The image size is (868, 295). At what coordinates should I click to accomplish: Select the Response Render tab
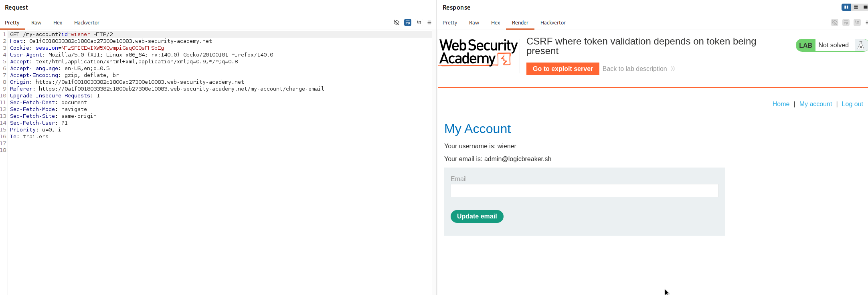click(x=520, y=23)
